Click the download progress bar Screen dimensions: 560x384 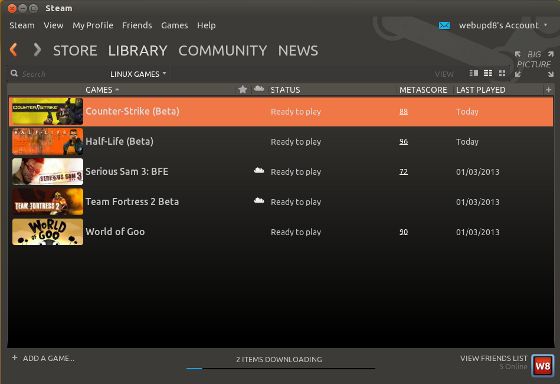coord(280,368)
